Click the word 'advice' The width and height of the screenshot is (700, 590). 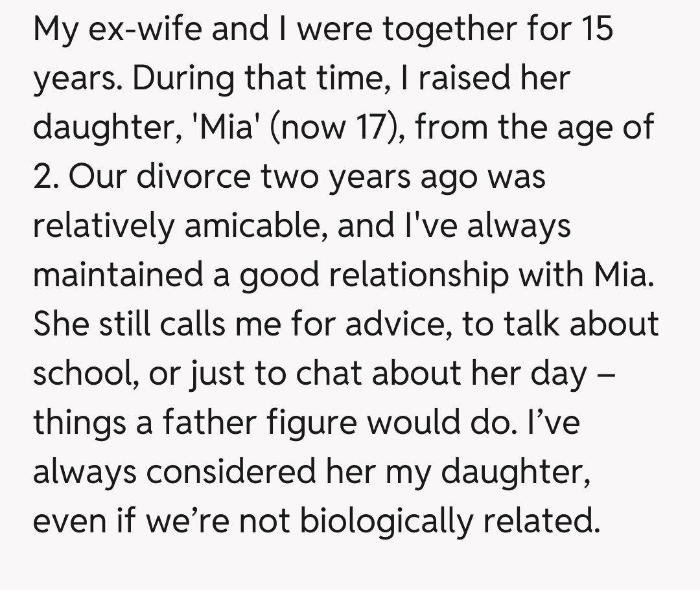pos(397,323)
